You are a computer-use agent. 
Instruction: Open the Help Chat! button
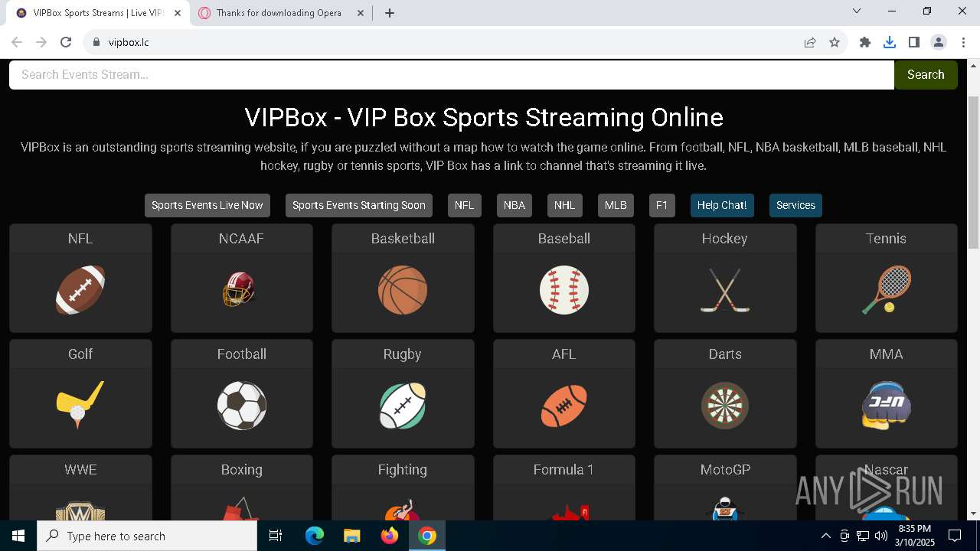point(722,205)
